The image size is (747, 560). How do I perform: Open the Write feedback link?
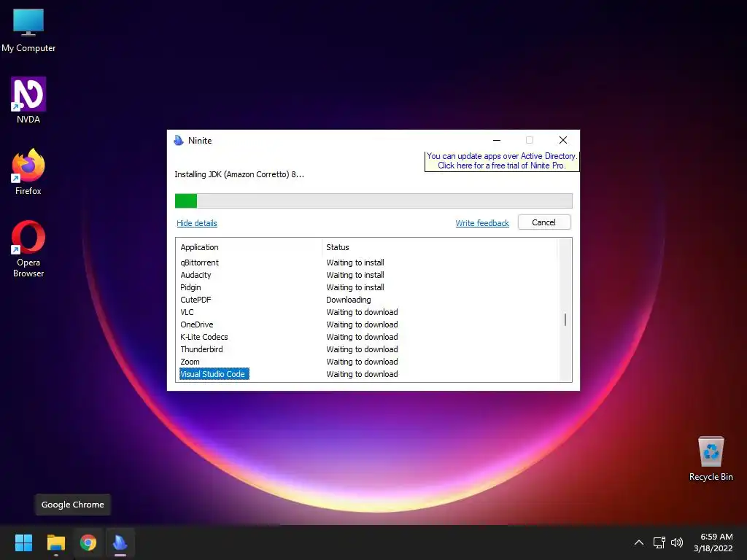pyautogui.click(x=482, y=223)
